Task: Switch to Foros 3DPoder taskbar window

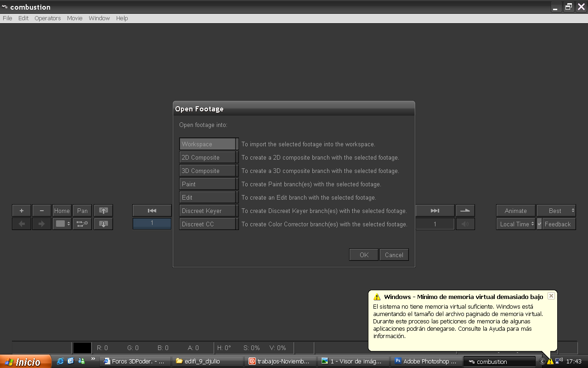Action: tap(135, 362)
